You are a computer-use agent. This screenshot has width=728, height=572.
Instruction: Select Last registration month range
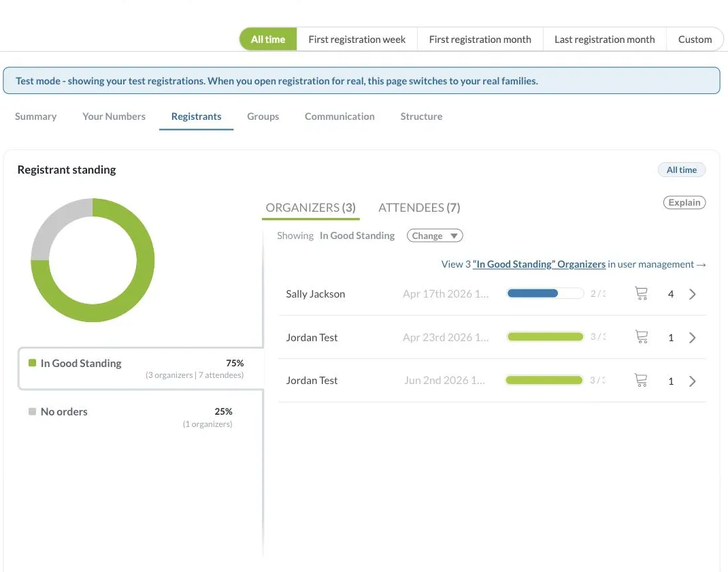pos(604,39)
